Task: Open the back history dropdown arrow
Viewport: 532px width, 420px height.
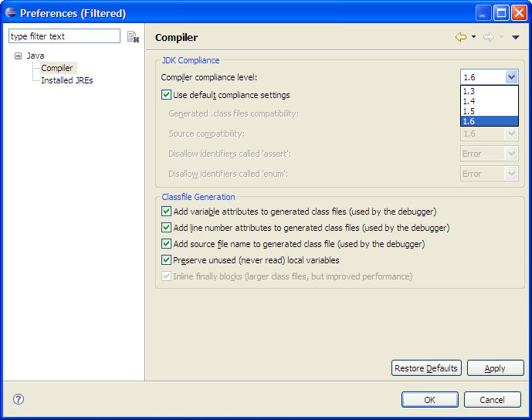Action: (x=473, y=36)
